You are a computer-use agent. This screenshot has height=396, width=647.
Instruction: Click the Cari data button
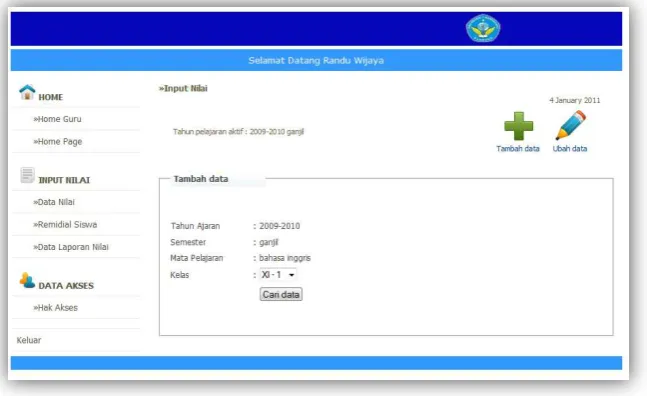281,295
